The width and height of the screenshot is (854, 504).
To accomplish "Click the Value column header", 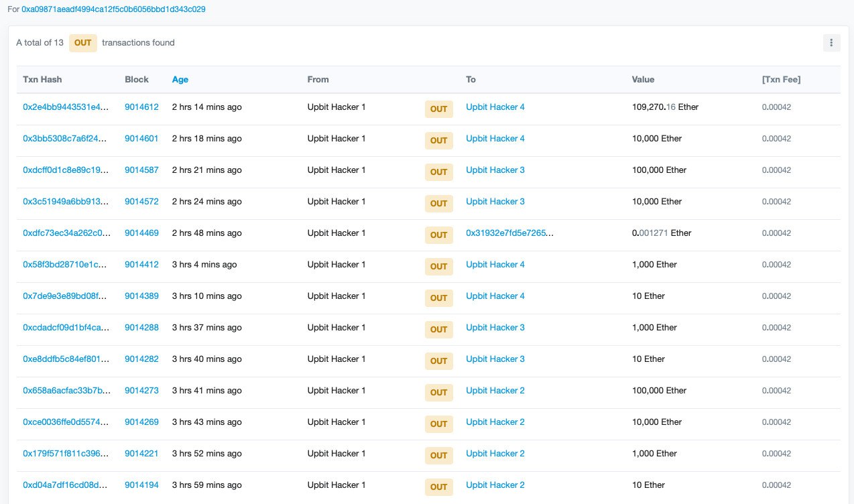I will 644,79.
